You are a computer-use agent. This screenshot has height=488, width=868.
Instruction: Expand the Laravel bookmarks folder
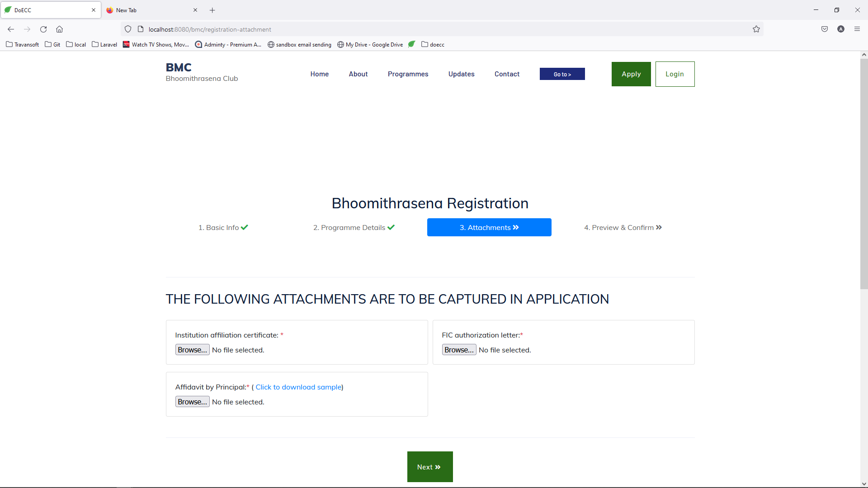click(x=104, y=44)
